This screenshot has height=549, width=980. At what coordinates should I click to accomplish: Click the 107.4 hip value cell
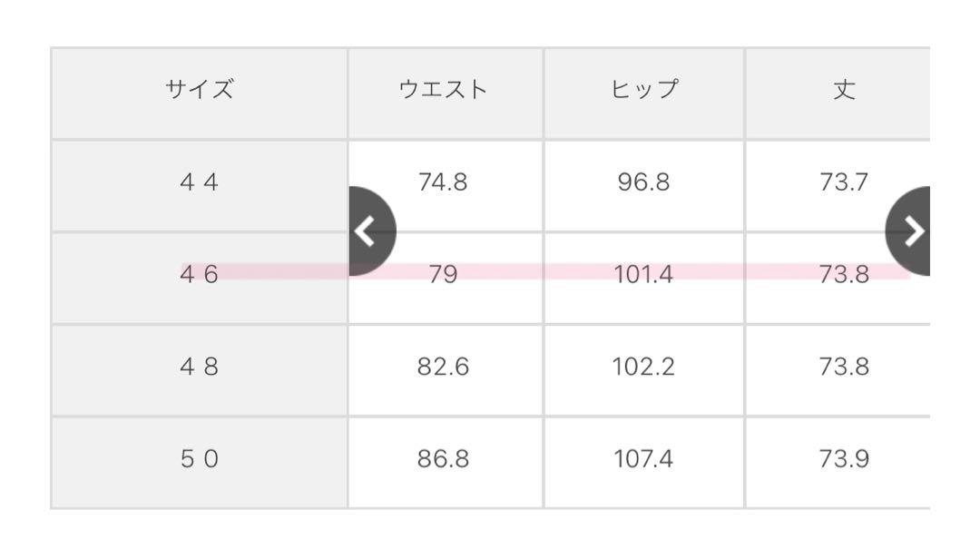[x=643, y=463]
